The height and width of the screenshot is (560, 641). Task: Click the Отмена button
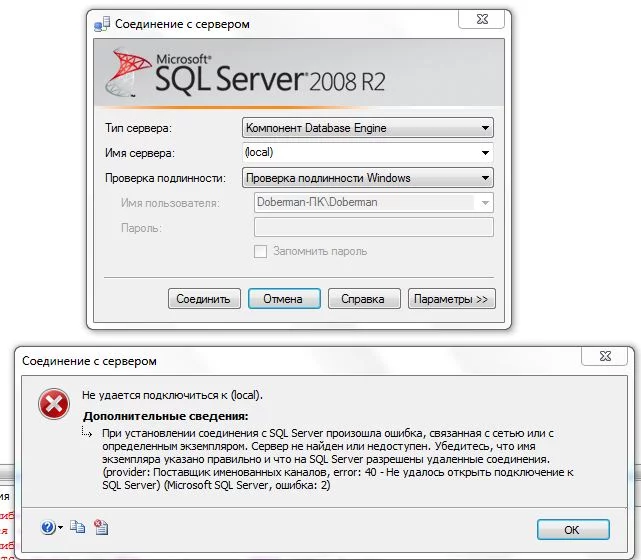(284, 299)
